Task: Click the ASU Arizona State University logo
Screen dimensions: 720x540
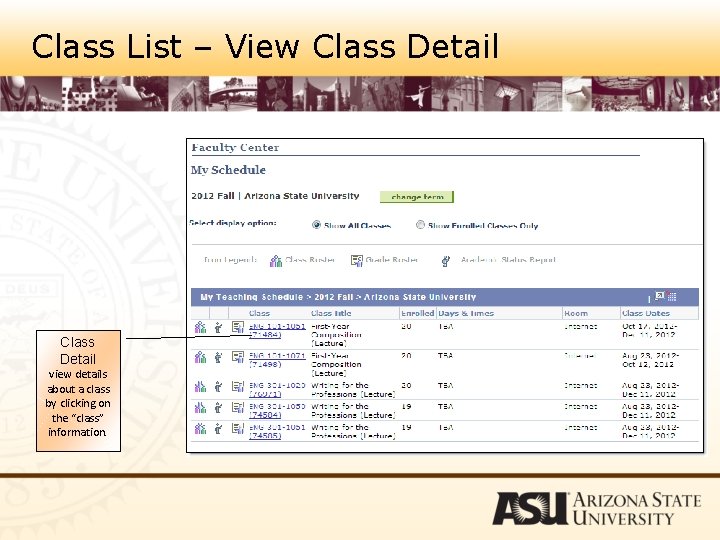Action: click(x=596, y=508)
